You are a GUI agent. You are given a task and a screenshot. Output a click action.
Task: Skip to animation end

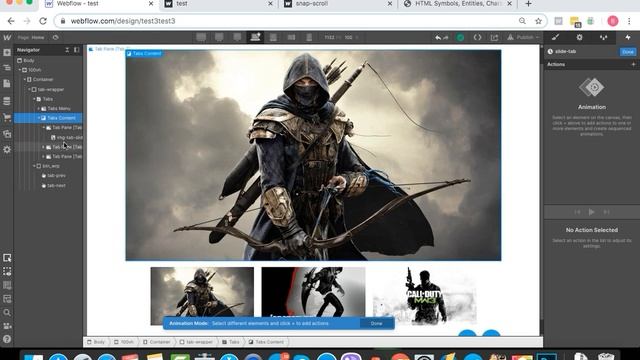coord(607,212)
